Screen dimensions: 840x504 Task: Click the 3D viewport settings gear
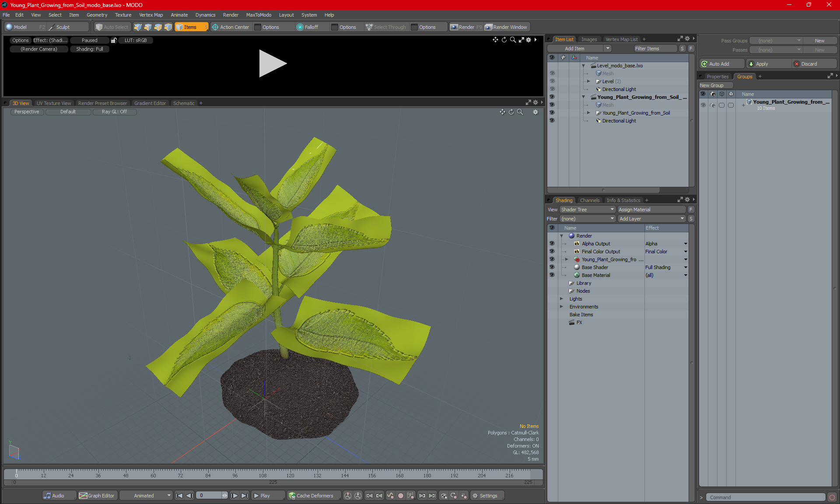pyautogui.click(x=535, y=112)
